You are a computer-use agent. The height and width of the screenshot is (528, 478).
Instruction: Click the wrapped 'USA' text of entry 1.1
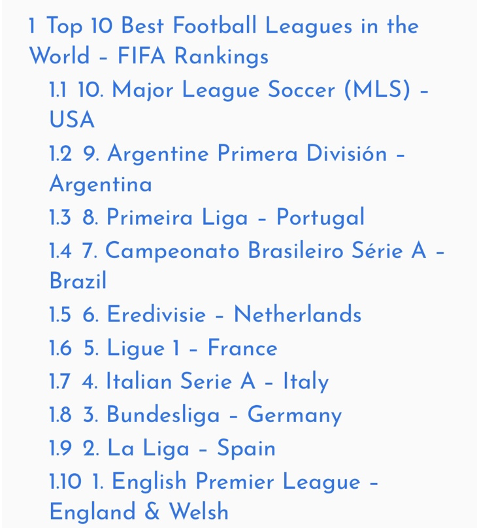pos(72,120)
